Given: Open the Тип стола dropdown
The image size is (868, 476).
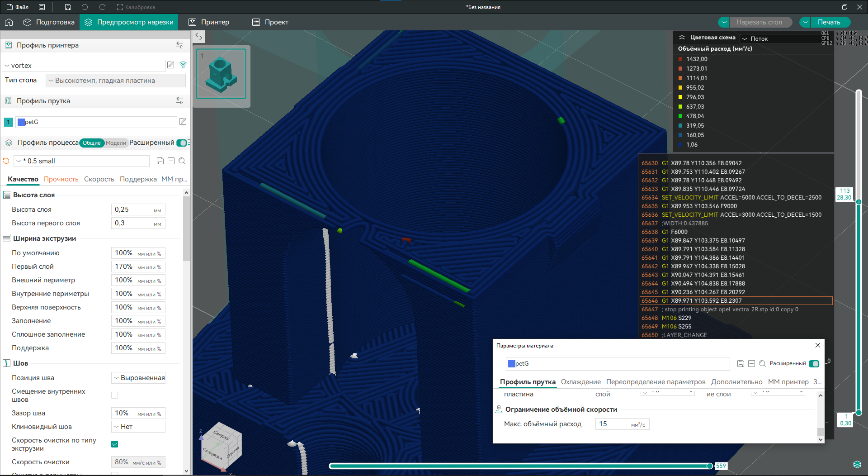Looking at the screenshot, I should click(116, 81).
